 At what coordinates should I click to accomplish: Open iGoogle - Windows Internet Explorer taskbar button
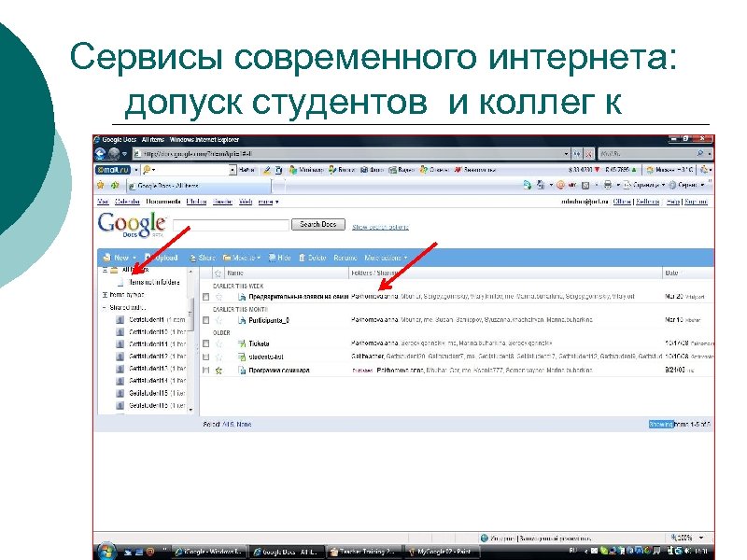209,552
